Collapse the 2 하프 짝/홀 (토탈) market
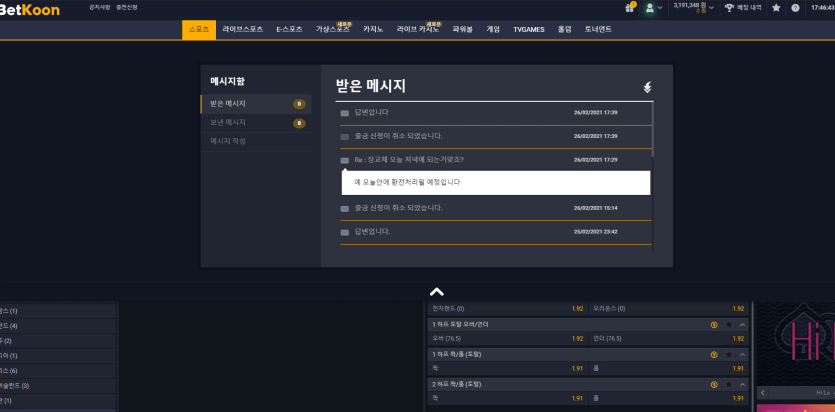Image resolution: width=835 pixels, height=412 pixels. 742,384
